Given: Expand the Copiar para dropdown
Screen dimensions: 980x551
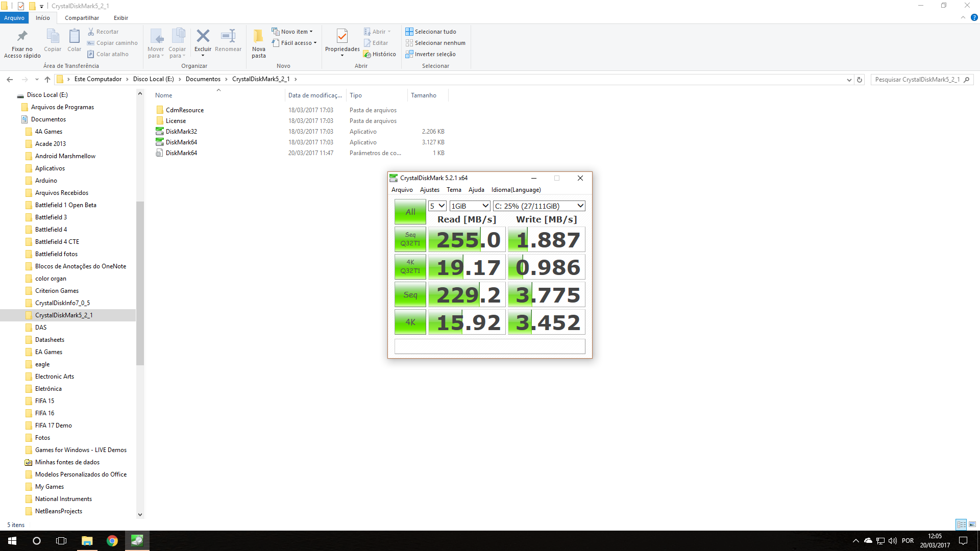Looking at the screenshot, I should [184, 56].
